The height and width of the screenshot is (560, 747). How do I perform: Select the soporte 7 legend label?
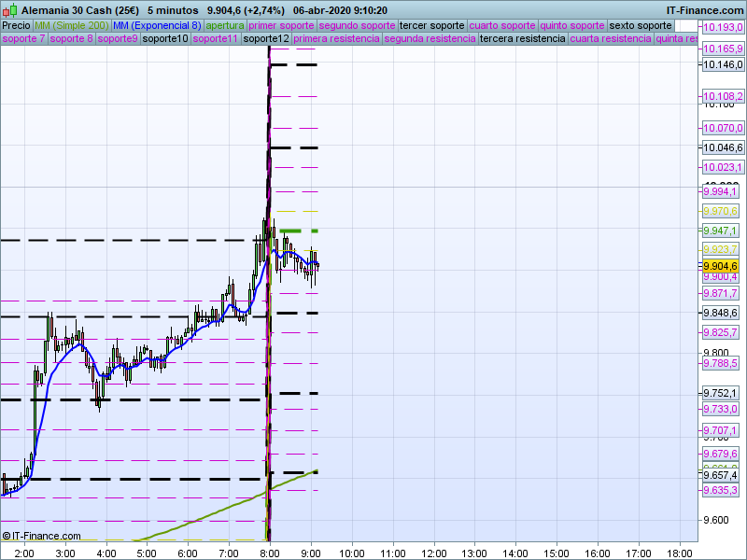[23, 39]
